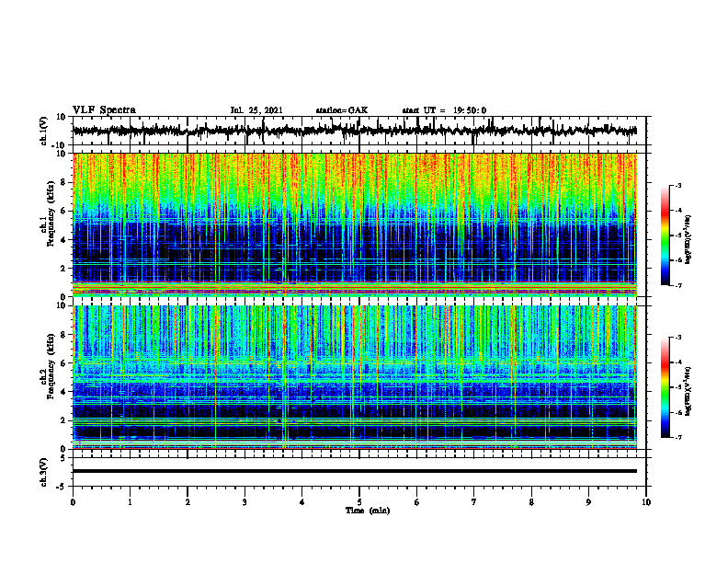Image resolution: width=728 pixels, height=563 pixels.
Task: Click the "Time (min)" axis title
Action: (x=368, y=511)
